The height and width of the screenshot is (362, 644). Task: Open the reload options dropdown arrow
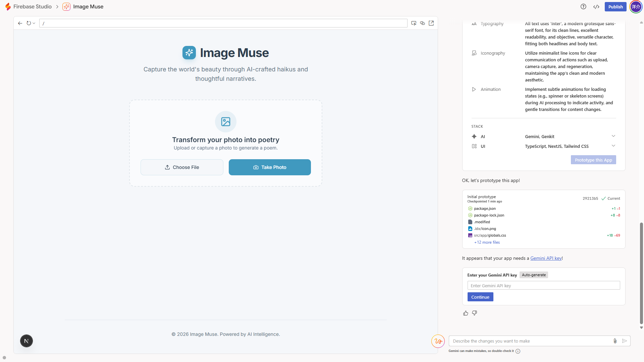tap(34, 23)
